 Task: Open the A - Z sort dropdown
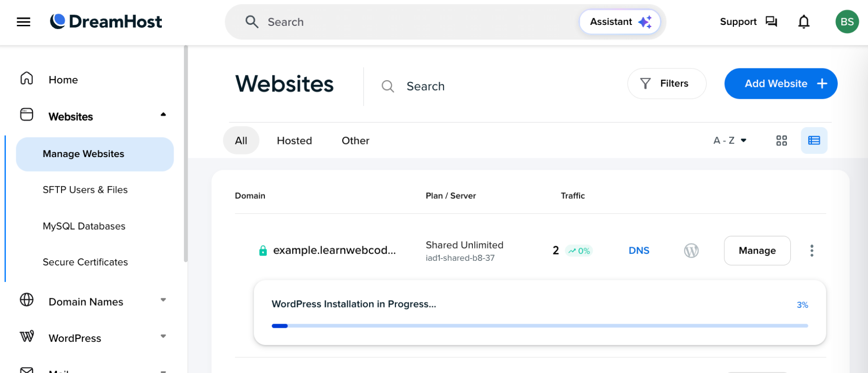point(729,141)
